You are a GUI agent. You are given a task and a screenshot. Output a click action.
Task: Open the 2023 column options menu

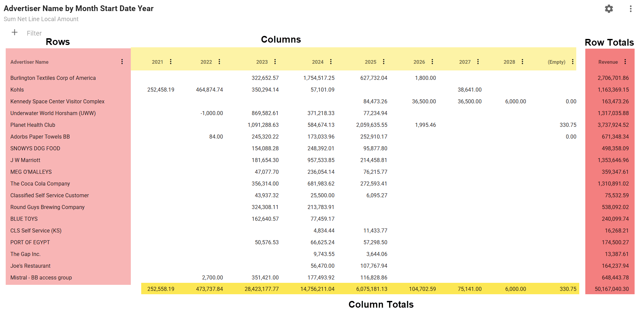pyautogui.click(x=275, y=62)
